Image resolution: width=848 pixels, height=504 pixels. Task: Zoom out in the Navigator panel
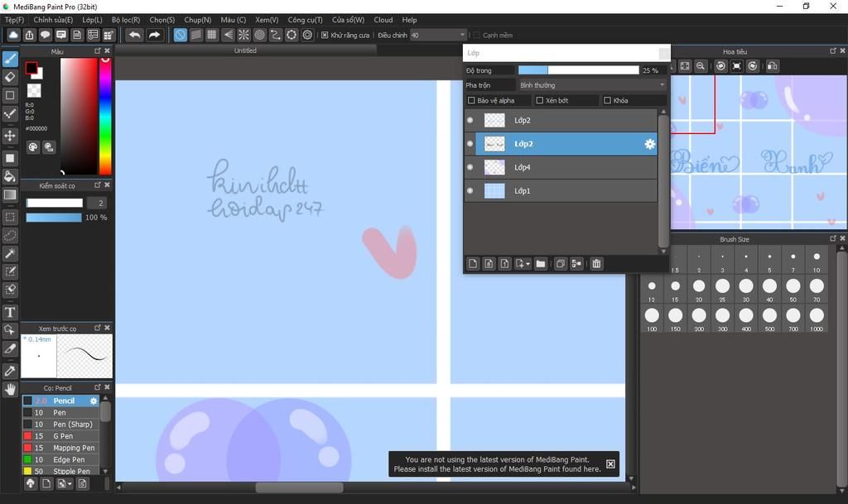pos(701,66)
